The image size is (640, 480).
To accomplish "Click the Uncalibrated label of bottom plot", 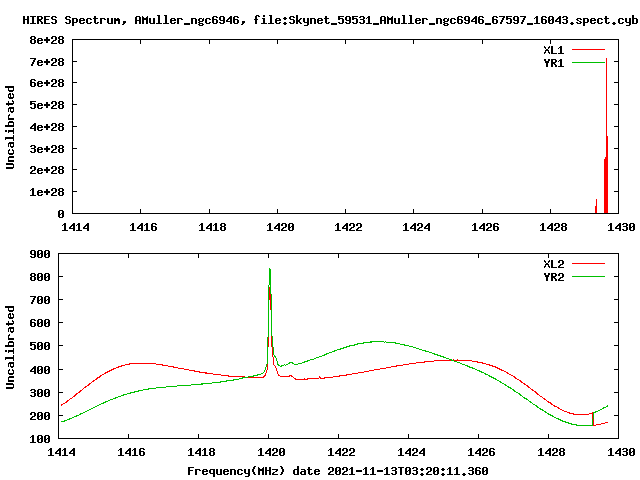I will pyautogui.click(x=10, y=347).
